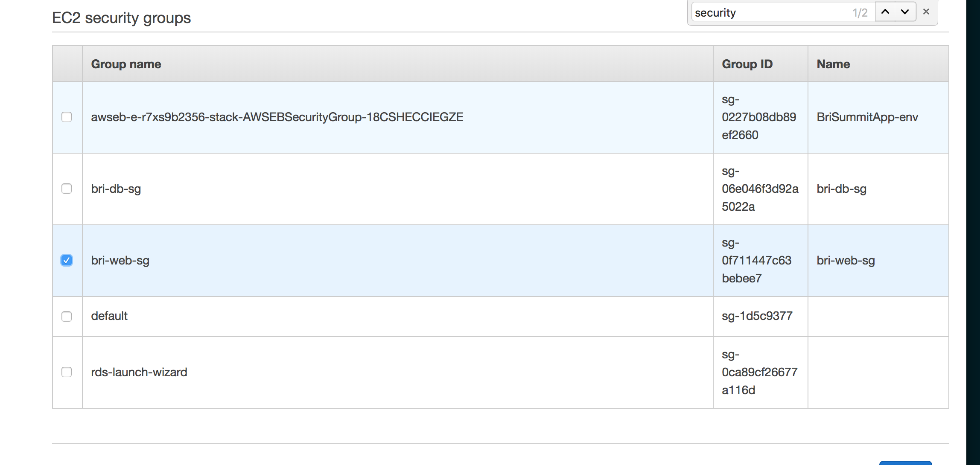Click the find bar previous match arrow
This screenshot has width=980, height=465.
tap(885, 12)
